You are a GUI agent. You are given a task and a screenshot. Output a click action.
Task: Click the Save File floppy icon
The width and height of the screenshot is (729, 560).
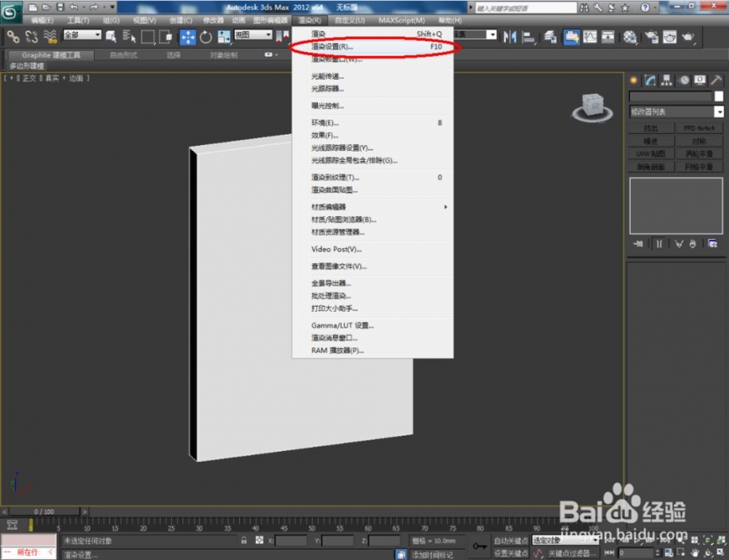(60, 7)
